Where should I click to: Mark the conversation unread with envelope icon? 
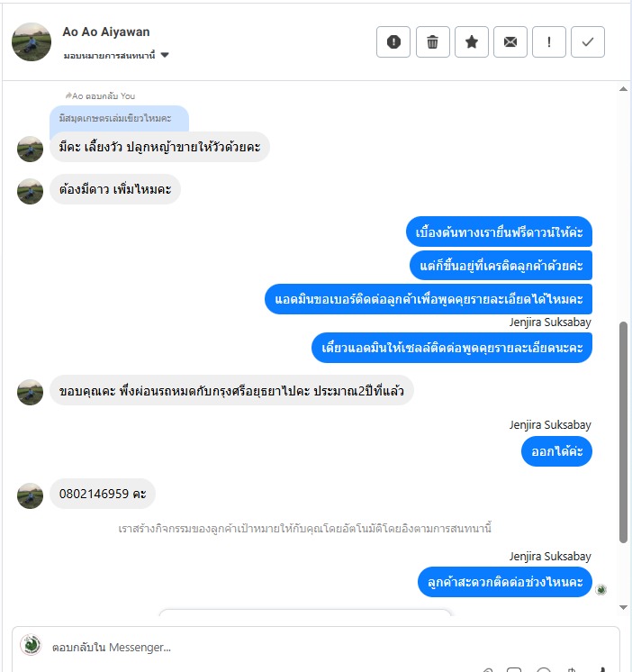point(510,41)
